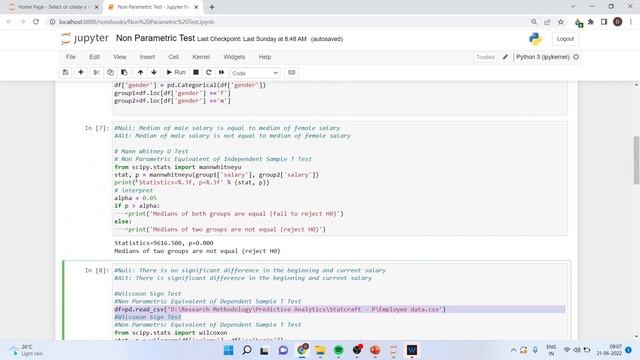The height and width of the screenshot is (360, 640).
Task: Open the browser three-dot menu
Action: point(631,22)
